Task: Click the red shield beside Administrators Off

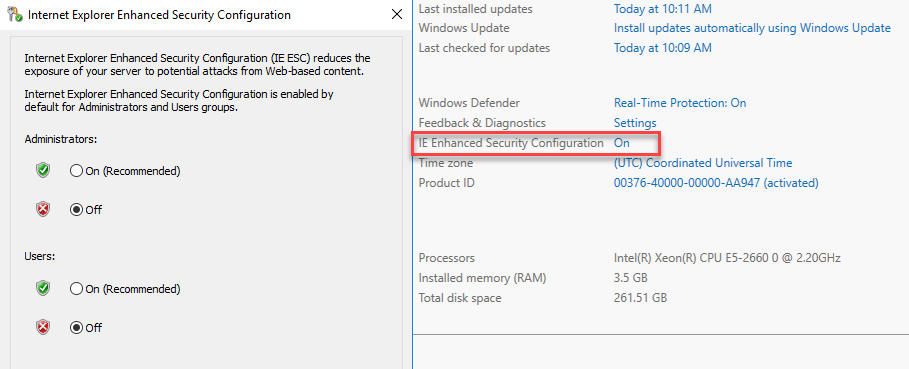Action: (x=43, y=210)
